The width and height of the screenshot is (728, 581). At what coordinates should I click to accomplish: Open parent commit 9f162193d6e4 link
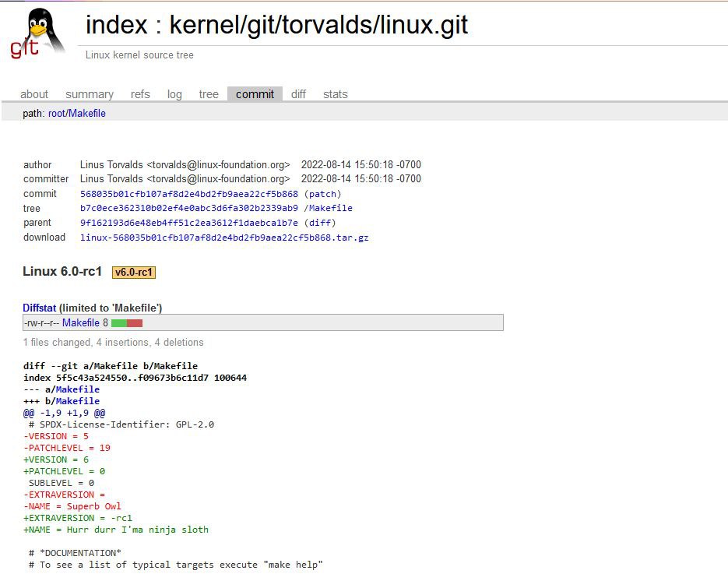pos(189,223)
